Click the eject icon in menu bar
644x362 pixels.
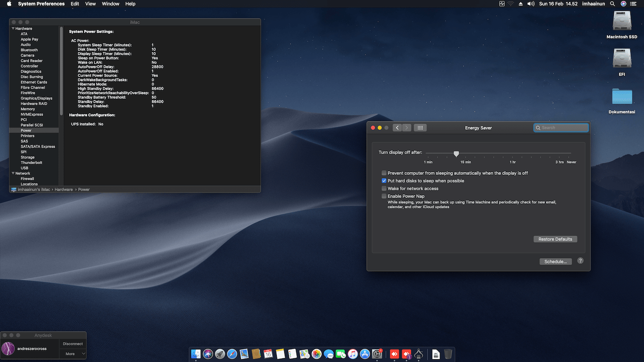pyautogui.click(x=520, y=4)
